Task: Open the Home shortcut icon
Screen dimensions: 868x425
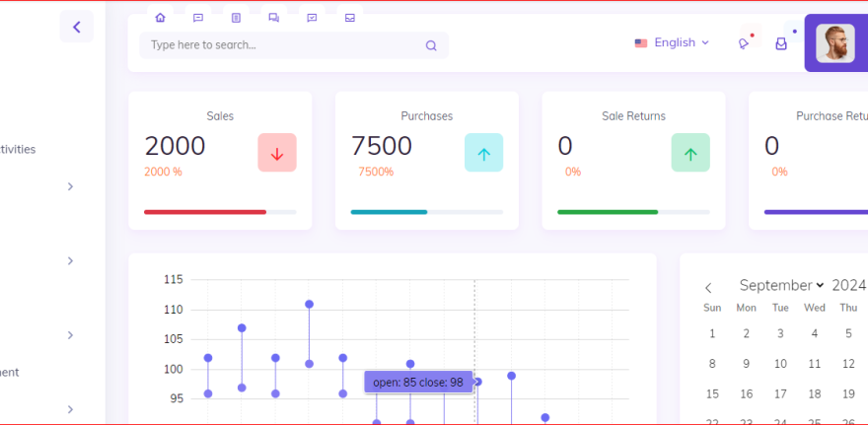Action: click(x=160, y=18)
